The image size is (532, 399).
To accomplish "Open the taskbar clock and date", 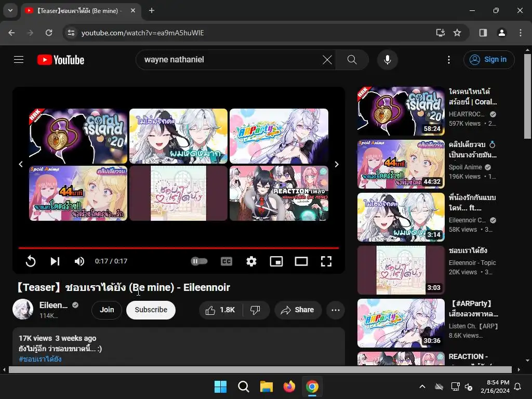I will pyautogui.click(x=495, y=387).
